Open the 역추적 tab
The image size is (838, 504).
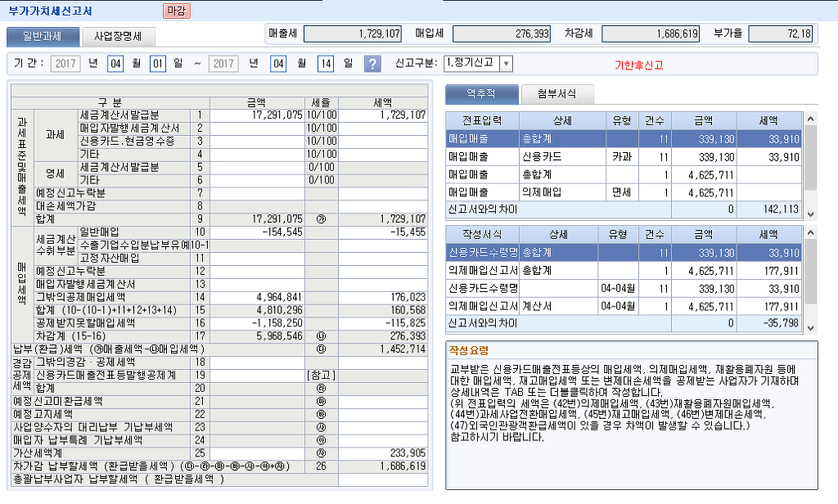click(x=481, y=93)
